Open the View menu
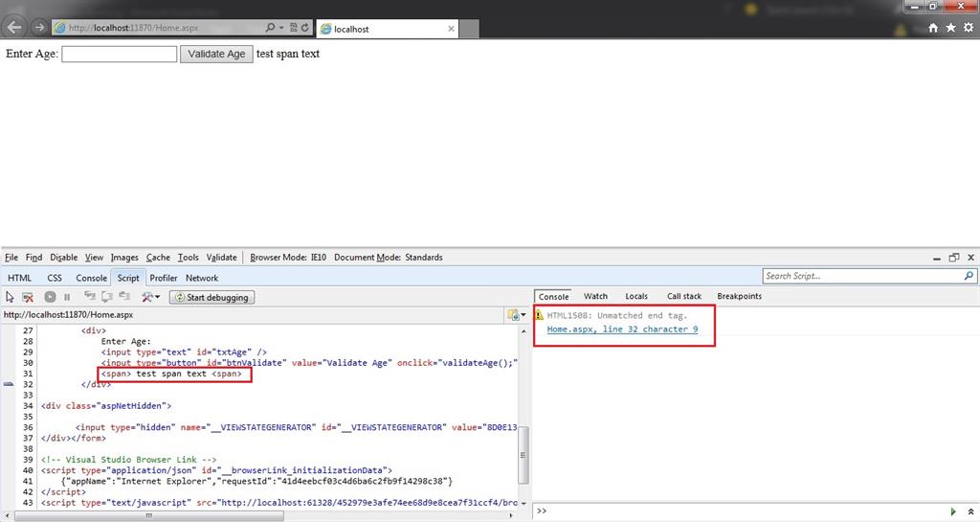 tap(94, 258)
